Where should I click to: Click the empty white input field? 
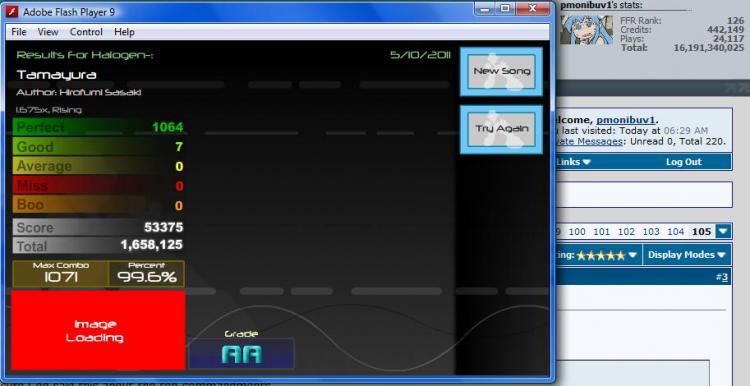click(x=644, y=195)
